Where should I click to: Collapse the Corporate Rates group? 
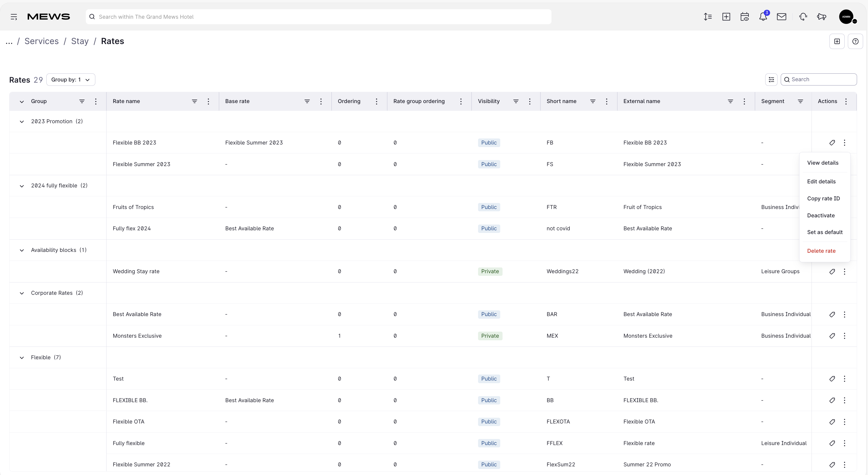click(22, 293)
